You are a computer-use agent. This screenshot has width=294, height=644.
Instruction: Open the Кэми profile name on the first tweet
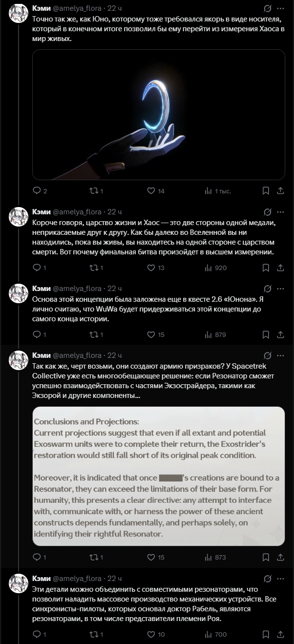(x=41, y=8)
